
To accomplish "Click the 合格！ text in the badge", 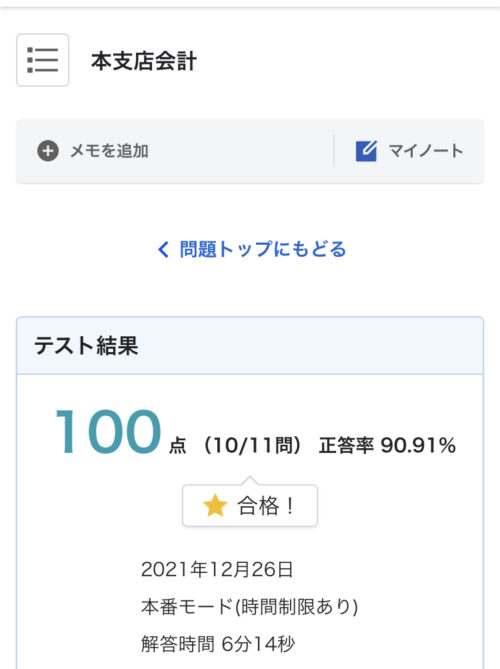I will (266, 506).
